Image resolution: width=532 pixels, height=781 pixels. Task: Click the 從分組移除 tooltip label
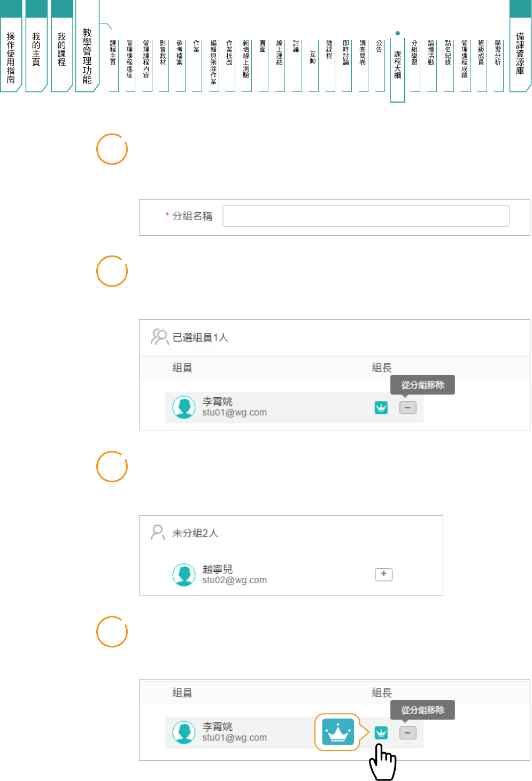422,385
